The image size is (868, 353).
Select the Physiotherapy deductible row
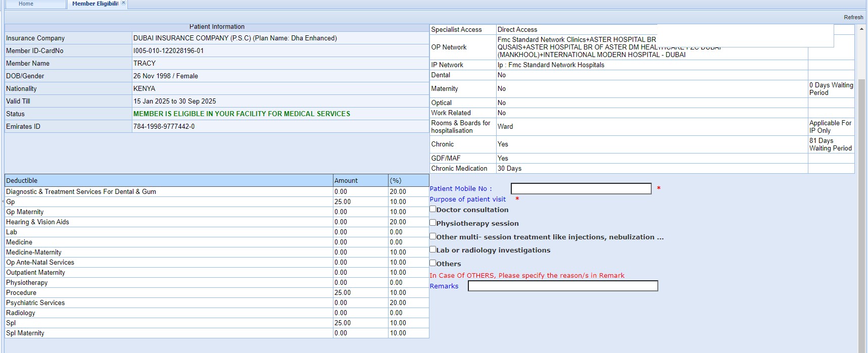pyautogui.click(x=27, y=283)
